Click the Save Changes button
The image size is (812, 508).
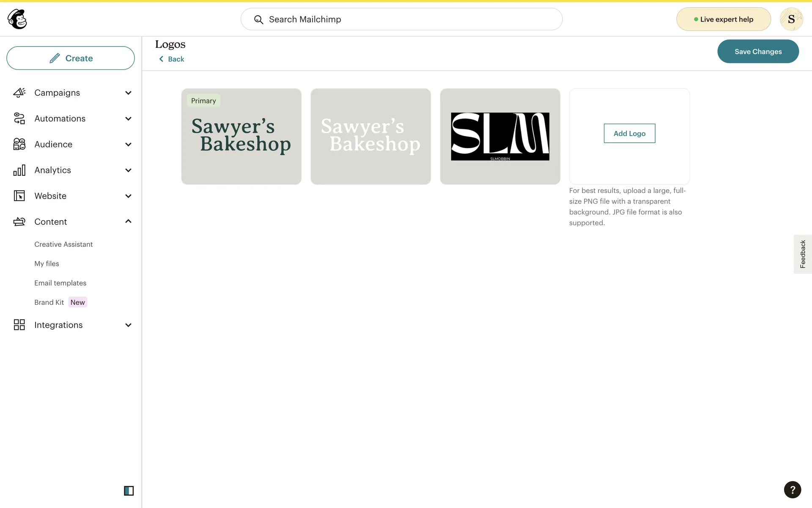click(757, 51)
